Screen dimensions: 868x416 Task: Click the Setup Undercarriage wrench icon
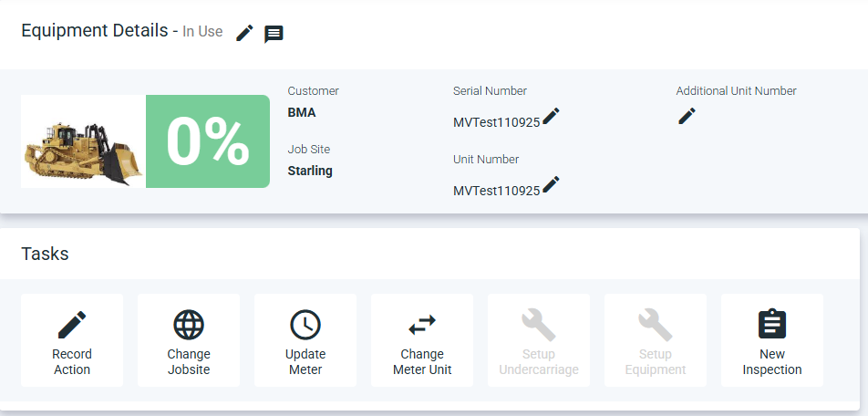(539, 325)
